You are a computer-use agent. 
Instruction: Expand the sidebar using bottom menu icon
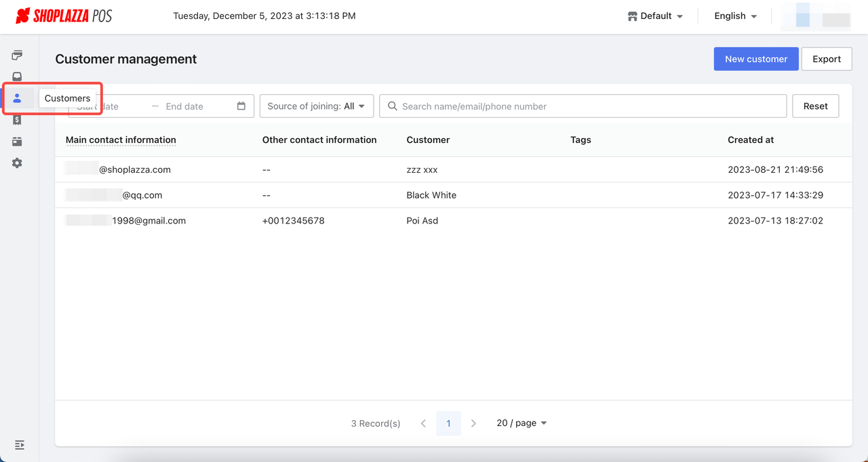(x=20, y=445)
